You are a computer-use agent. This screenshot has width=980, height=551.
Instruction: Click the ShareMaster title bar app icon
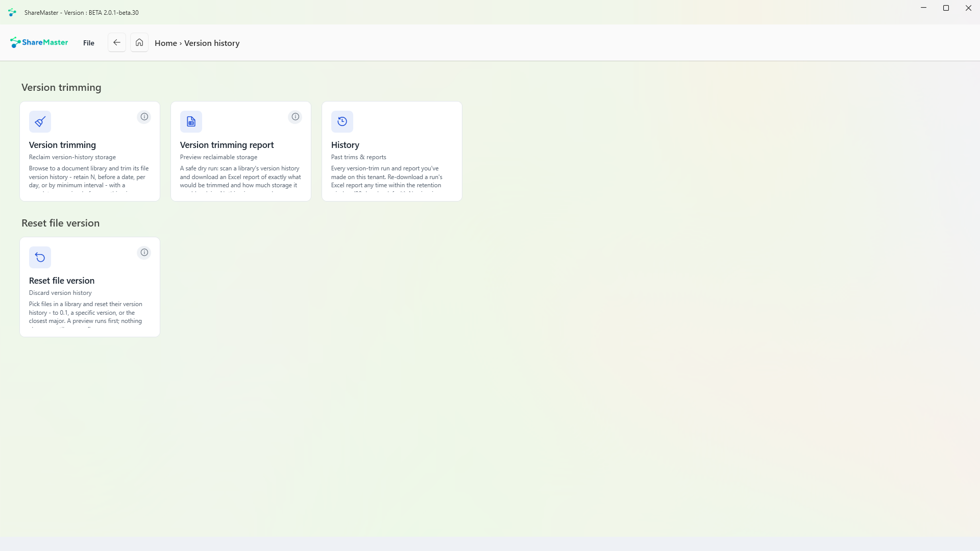[x=12, y=12]
